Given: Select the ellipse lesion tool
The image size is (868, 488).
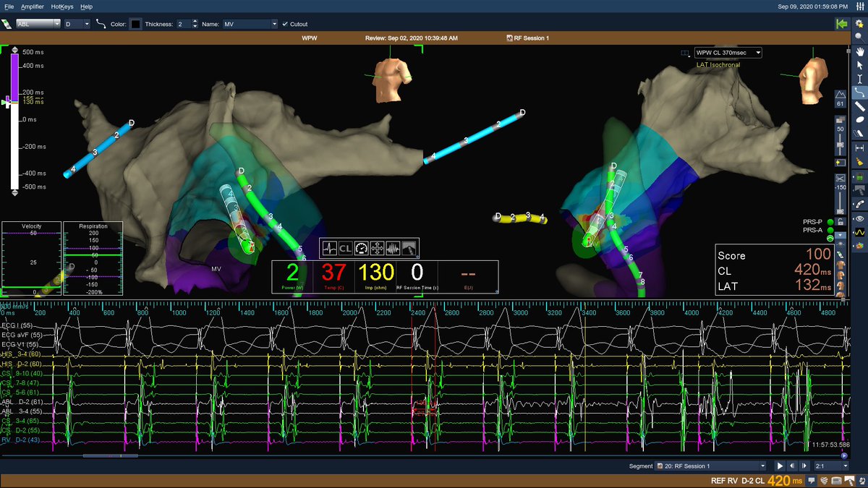Looking at the screenshot, I should click(859, 120).
